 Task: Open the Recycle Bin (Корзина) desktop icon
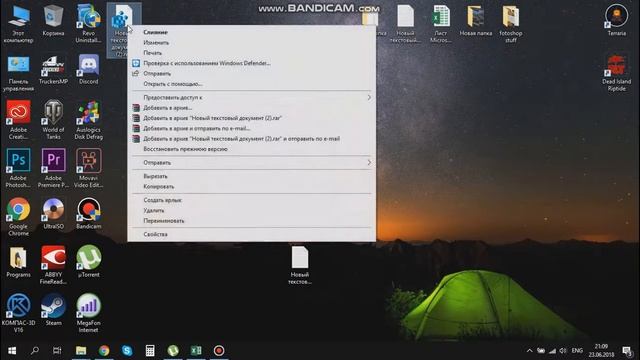[53, 20]
